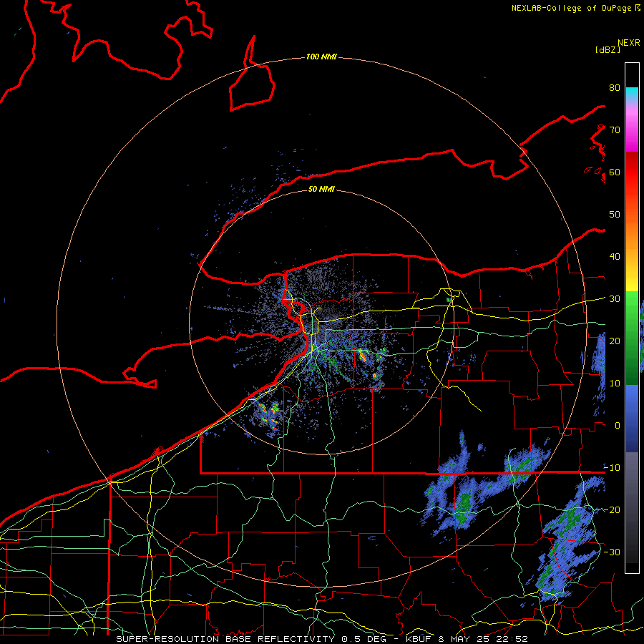The width and height of the screenshot is (644, 644).
Task: Click the dBZ unit label above colorbar
Action: (608, 49)
